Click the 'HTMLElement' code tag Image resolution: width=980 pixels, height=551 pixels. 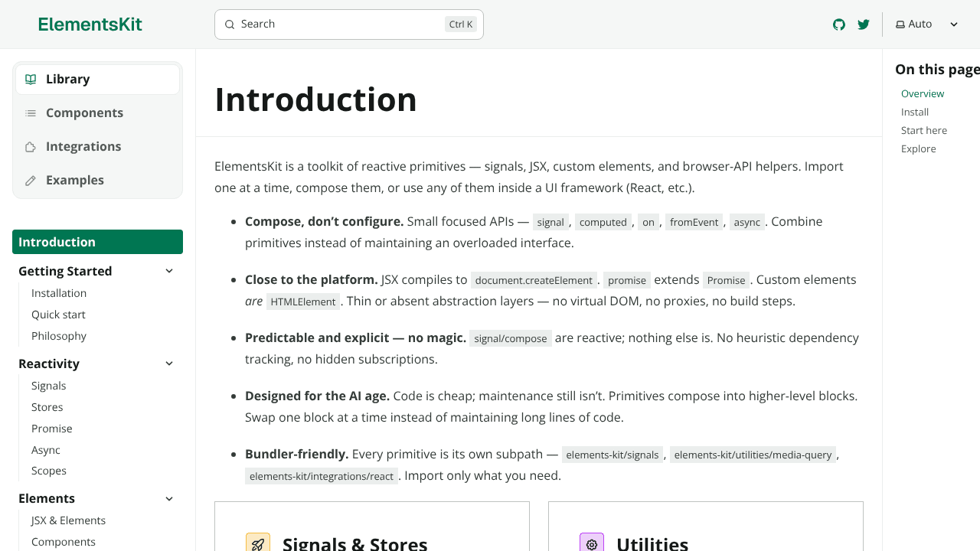point(303,302)
